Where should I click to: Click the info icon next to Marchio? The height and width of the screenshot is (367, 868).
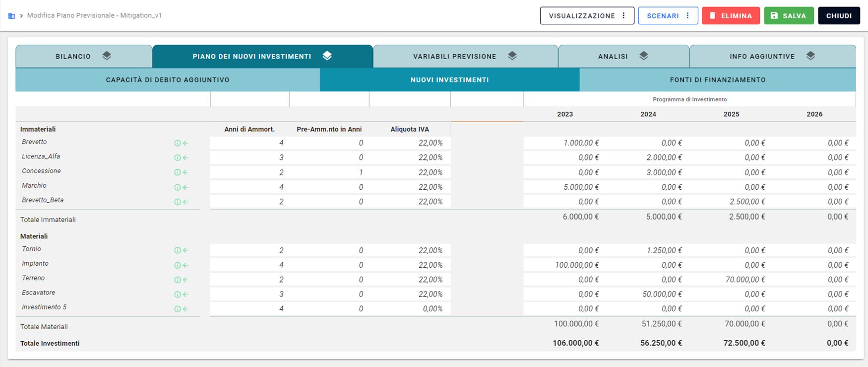177,187
